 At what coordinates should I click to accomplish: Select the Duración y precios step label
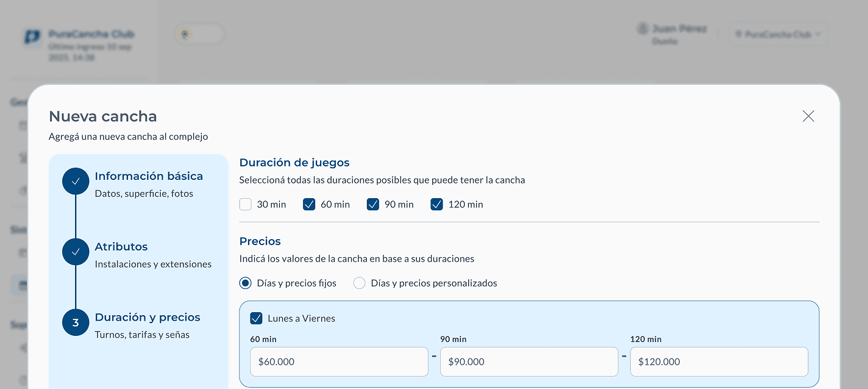pyautogui.click(x=148, y=318)
